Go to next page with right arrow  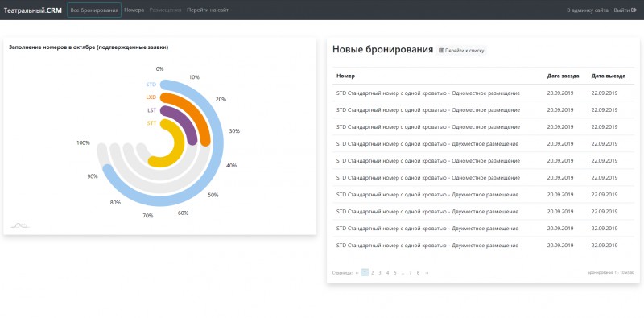[427, 272]
